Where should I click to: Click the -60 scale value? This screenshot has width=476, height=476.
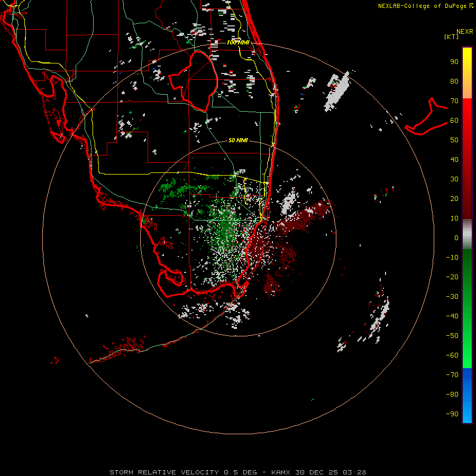coord(452,355)
